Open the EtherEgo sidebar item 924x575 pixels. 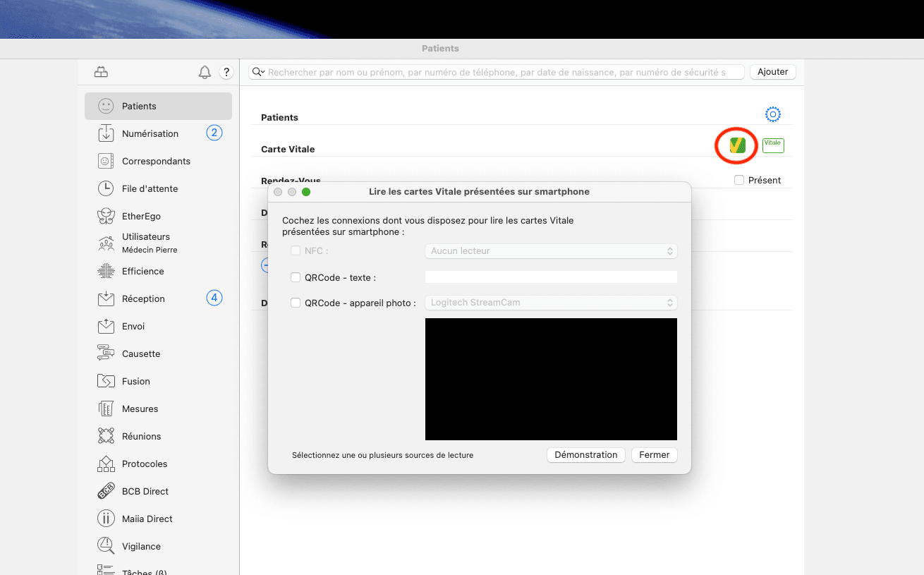[x=141, y=216]
